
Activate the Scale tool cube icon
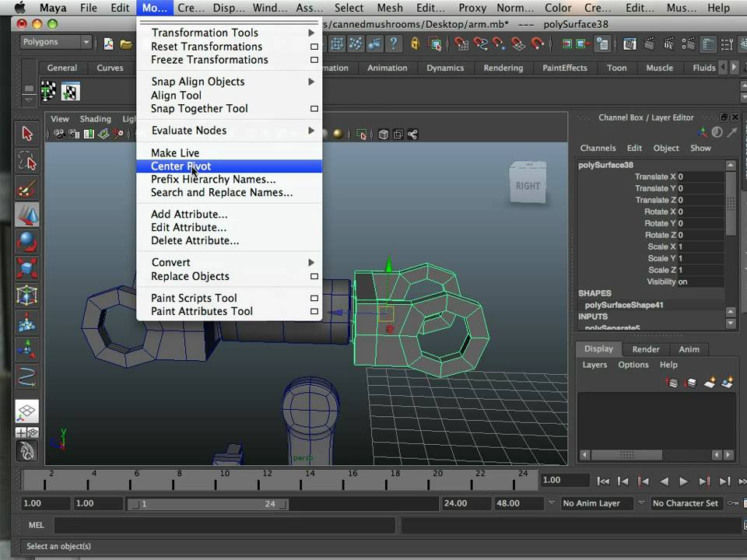(x=27, y=268)
